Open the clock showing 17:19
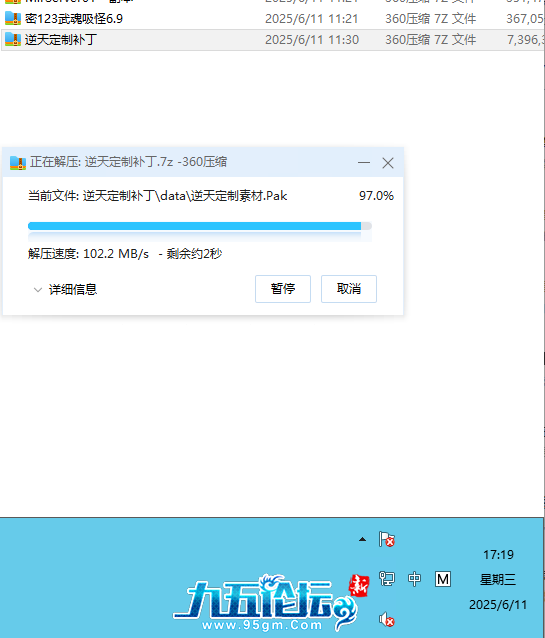 (x=498, y=555)
